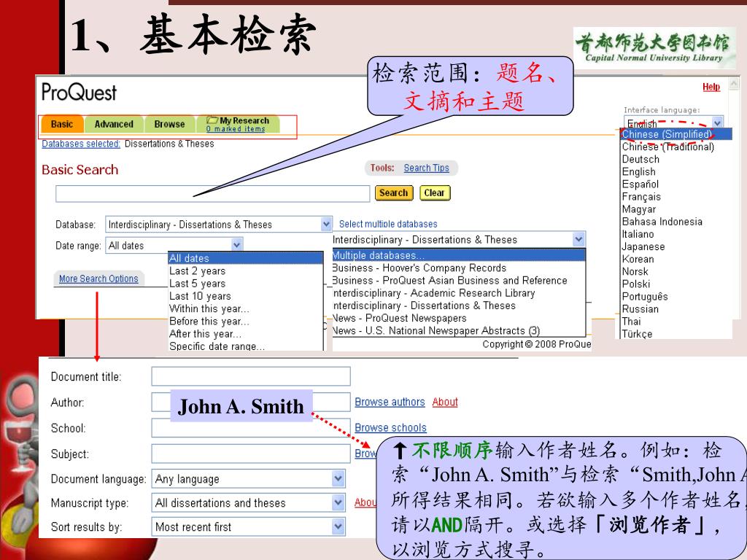Open More Search Options link

[98, 279]
